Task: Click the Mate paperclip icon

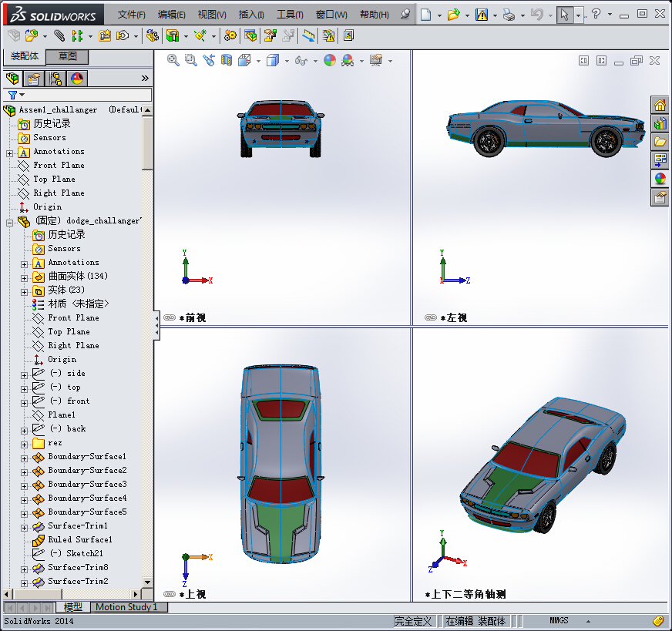Action: pyautogui.click(x=59, y=35)
